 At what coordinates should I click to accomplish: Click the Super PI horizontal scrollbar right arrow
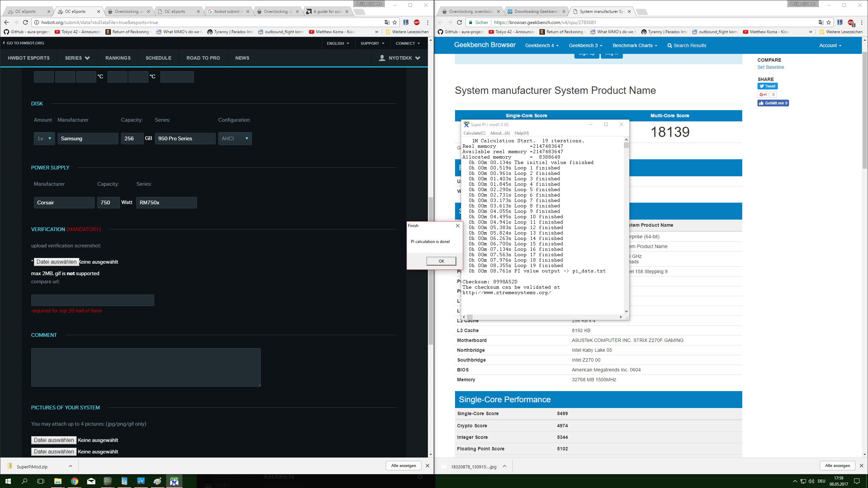[620, 317]
